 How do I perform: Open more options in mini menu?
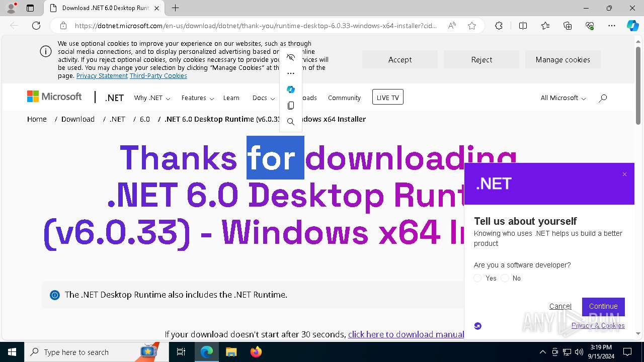point(290,73)
